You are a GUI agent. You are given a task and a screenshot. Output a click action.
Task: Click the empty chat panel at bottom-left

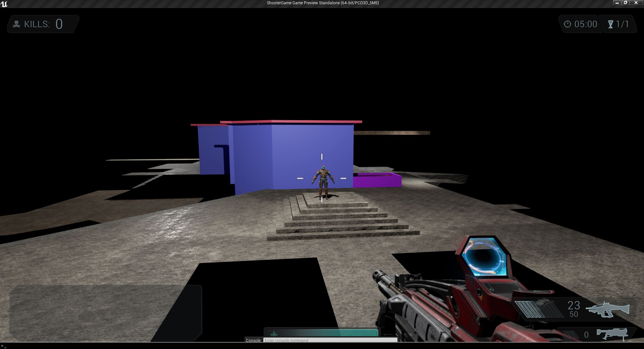[x=105, y=312]
